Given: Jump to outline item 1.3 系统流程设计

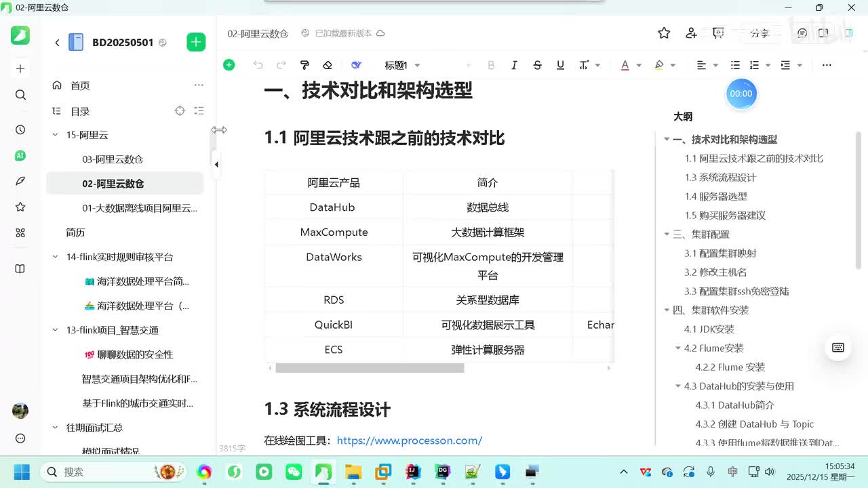Looking at the screenshot, I should pyautogui.click(x=720, y=178).
